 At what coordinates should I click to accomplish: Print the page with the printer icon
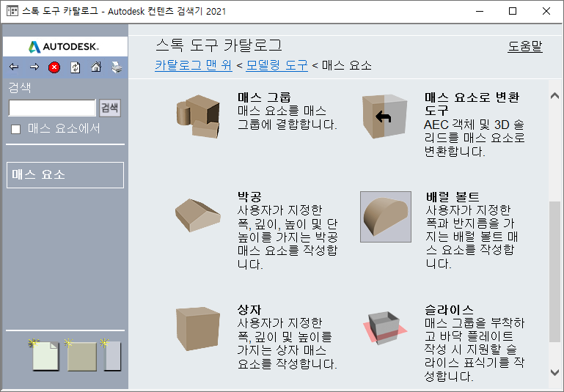117,67
